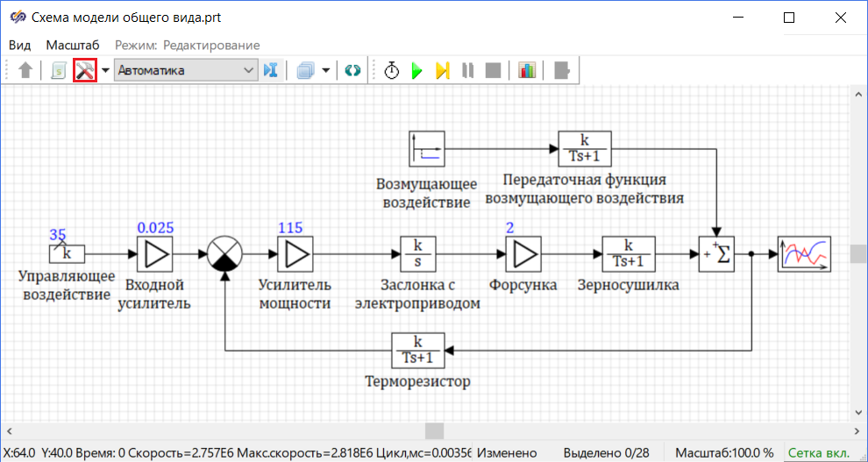Image resolution: width=868 pixels, height=462 pixels.
Task: Click the teal double-arrow refresh icon
Action: click(x=352, y=71)
